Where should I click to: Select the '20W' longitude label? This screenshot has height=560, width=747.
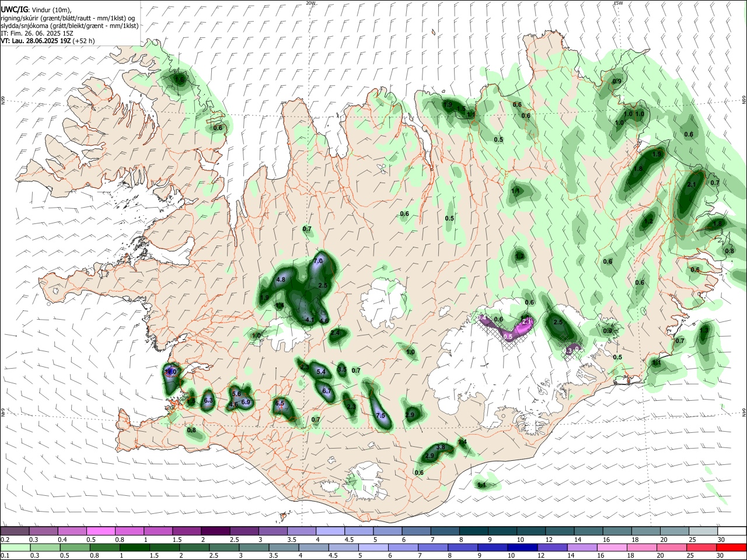(310, 3)
